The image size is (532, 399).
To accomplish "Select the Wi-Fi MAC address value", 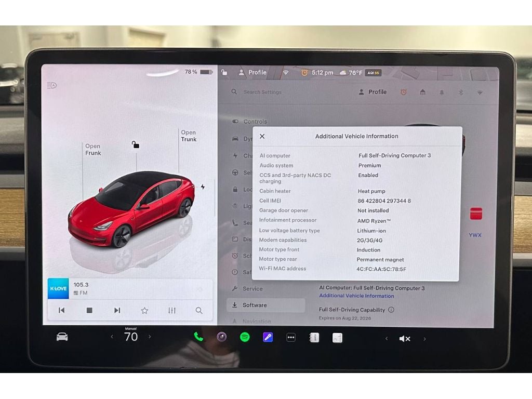I will 381,269.
